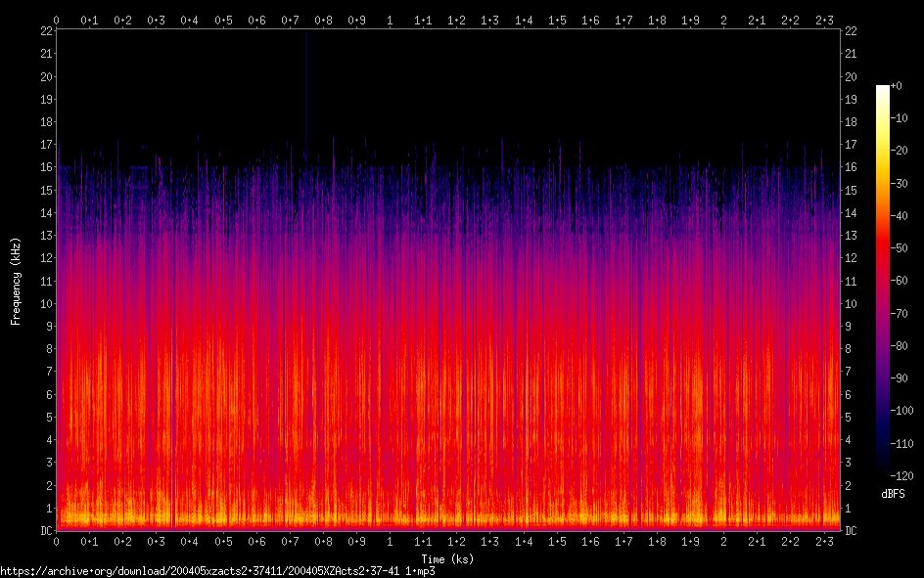The height and width of the screenshot is (578, 924).
Task: Click the 'dBFS' color scale label
Action: (893, 494)
